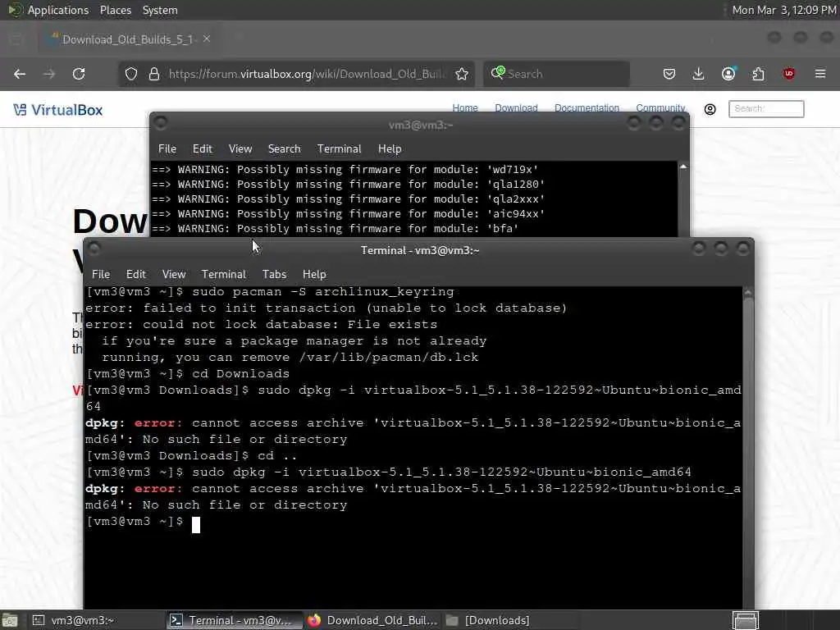Image resolution: width=840 pixels, height=630 pixels.
Task: Open the Firefox account icon
Action: coord(728,74)
